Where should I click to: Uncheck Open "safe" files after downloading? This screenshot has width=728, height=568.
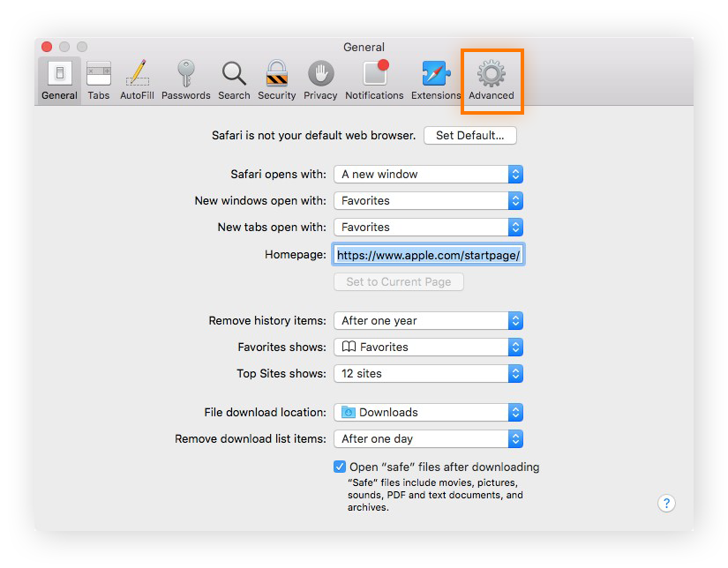(x=340, y=467)
